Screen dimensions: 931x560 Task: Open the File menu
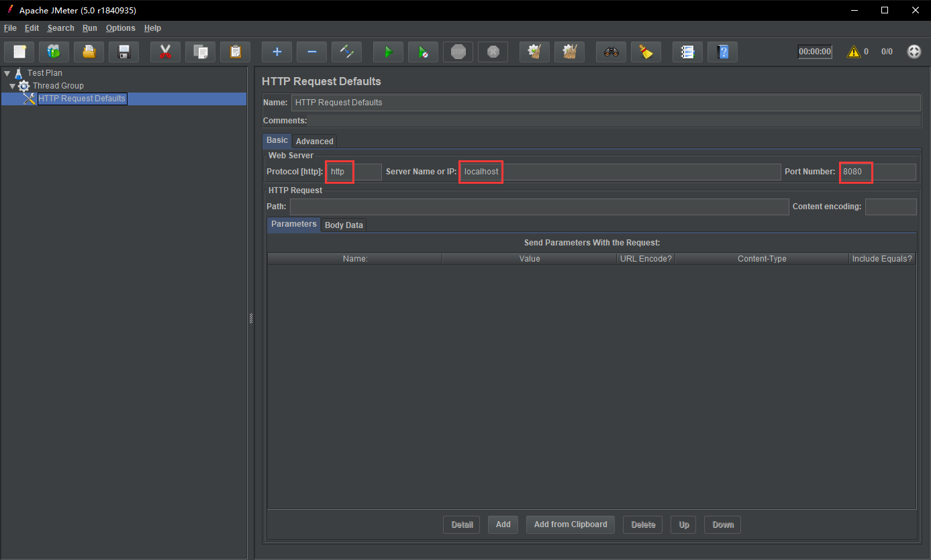point(10,28)
